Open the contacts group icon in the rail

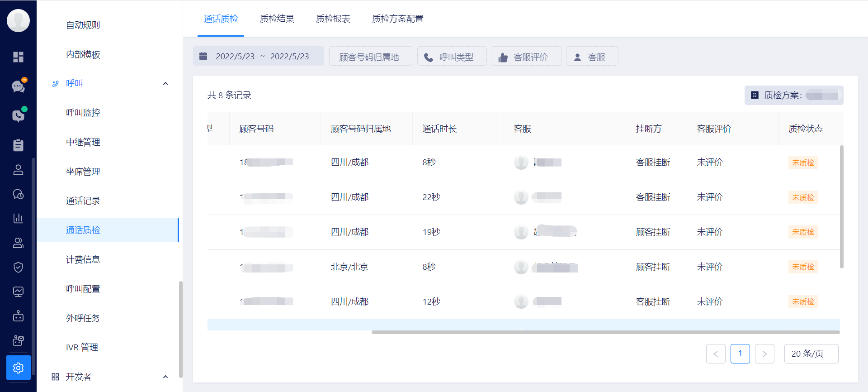(19, 243)
